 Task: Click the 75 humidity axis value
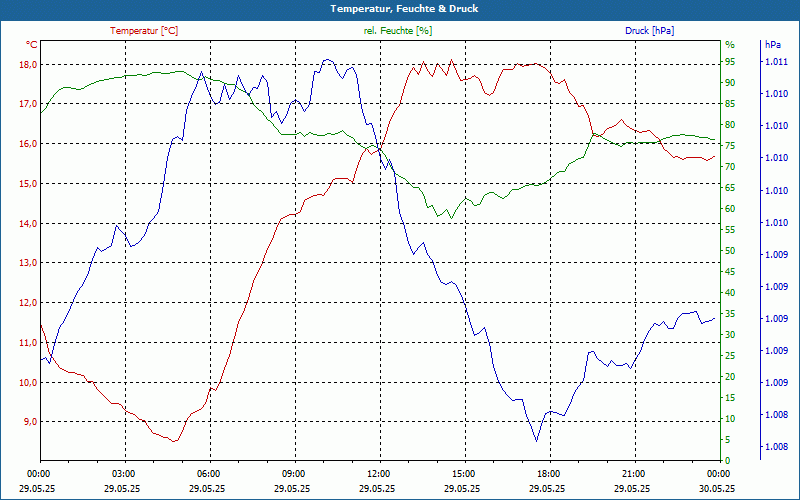coord(730,145)
